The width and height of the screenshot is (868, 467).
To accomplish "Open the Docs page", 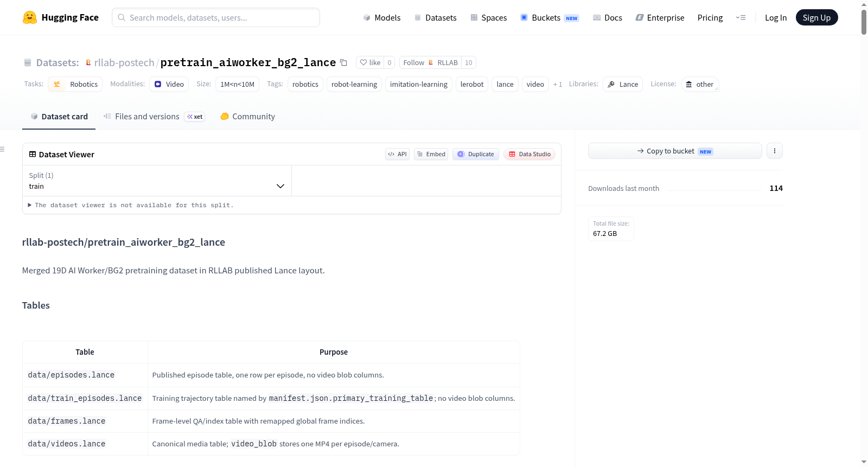I will (608, 17).
